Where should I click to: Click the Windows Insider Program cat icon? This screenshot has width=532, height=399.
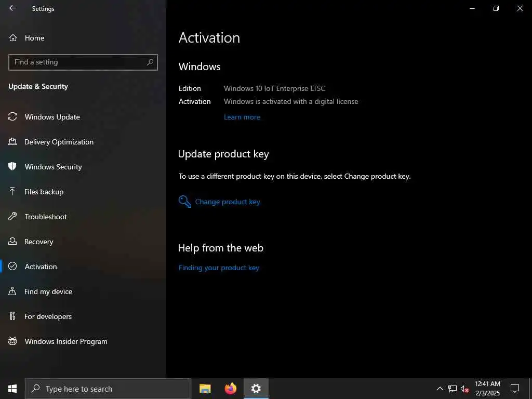[x=12, y=341]
